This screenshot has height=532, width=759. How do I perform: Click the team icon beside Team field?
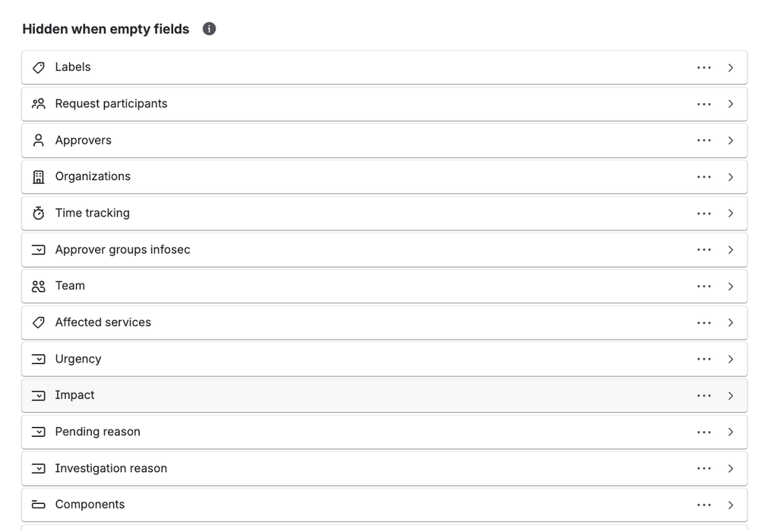(38, 286)
